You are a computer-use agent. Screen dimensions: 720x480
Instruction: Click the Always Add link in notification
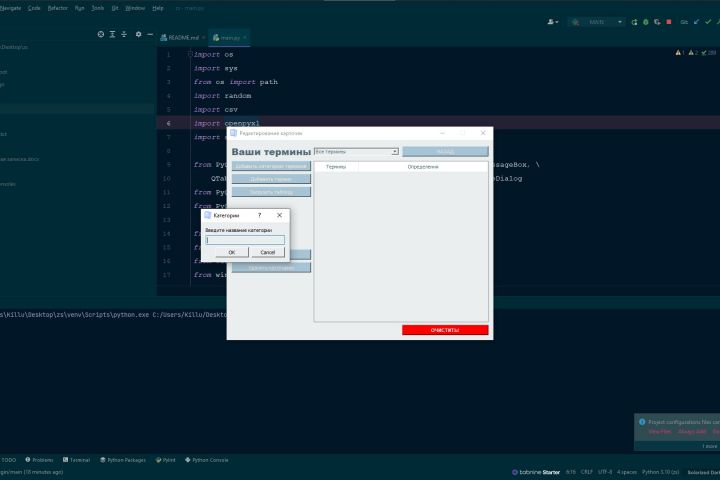point(692,431)
